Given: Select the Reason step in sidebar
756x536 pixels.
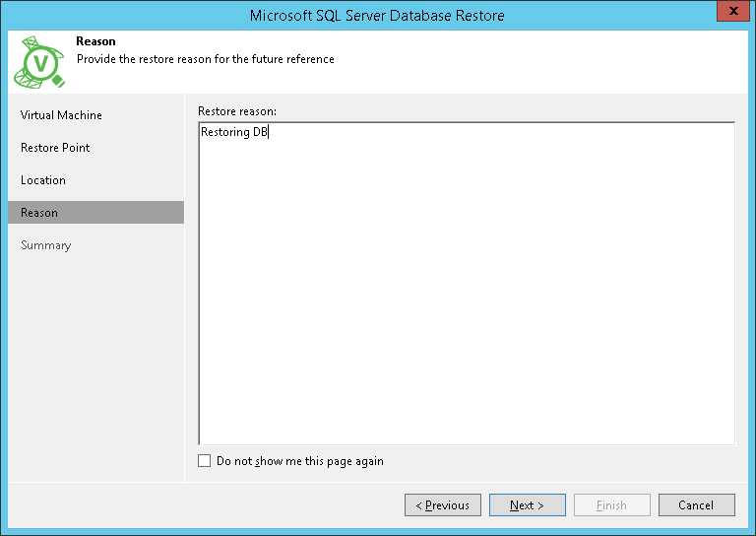Looking at the screenshot, I should coord(95,212).
